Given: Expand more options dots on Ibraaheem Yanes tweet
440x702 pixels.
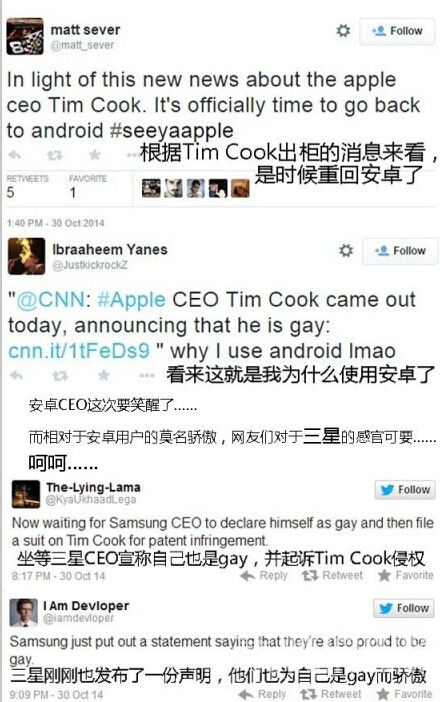Looking at the screenshot, I should coord(147,375).
